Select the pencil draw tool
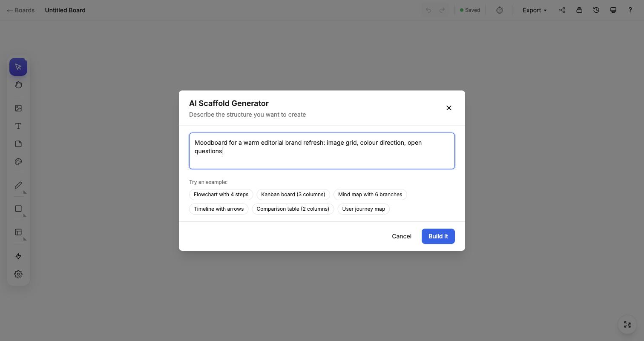 (18, 185)
